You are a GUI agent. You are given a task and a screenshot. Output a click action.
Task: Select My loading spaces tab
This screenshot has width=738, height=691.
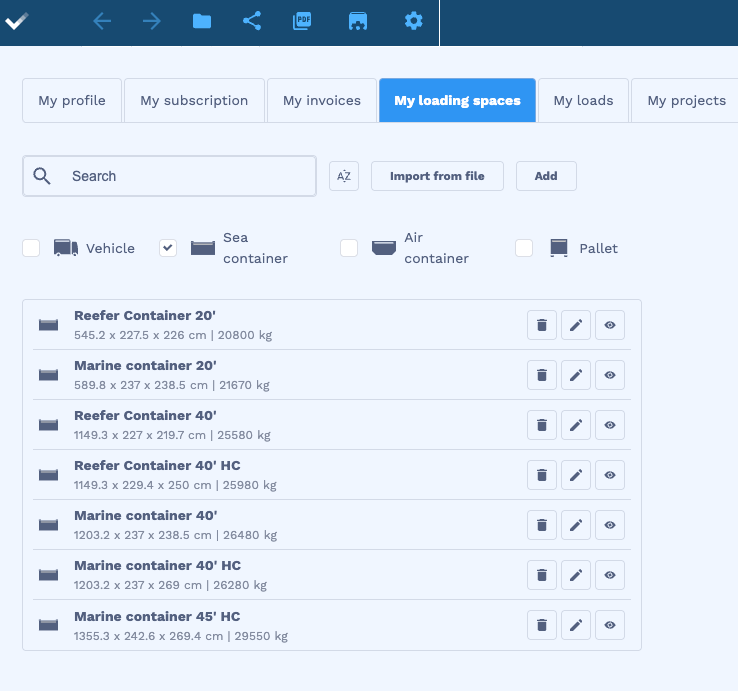click(x=457, y=100)
